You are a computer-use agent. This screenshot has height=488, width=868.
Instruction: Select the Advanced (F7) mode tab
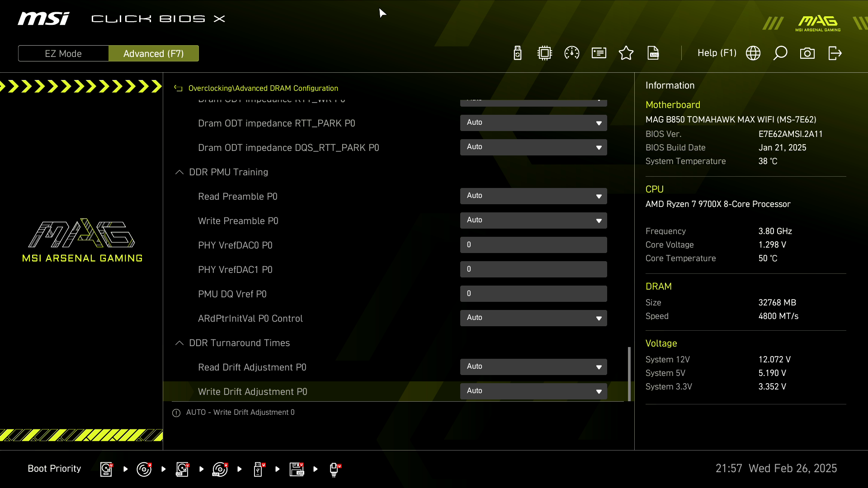click(x=154, y=53)
